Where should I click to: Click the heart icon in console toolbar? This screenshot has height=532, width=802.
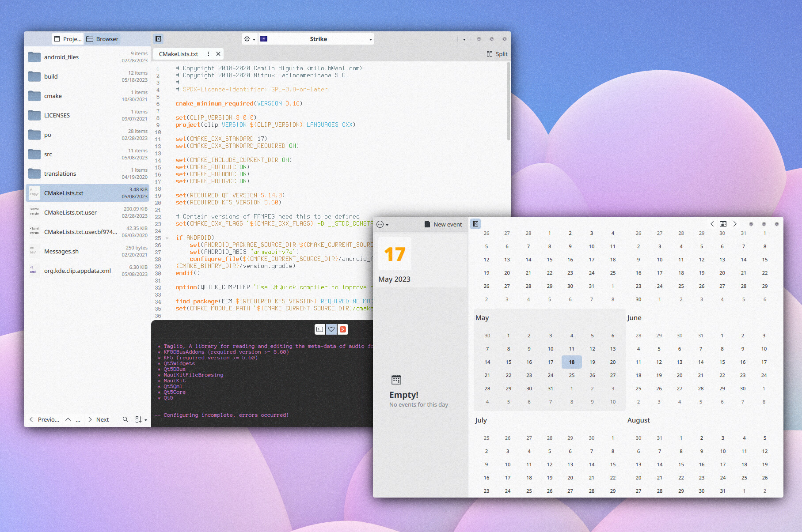(331, 329)
